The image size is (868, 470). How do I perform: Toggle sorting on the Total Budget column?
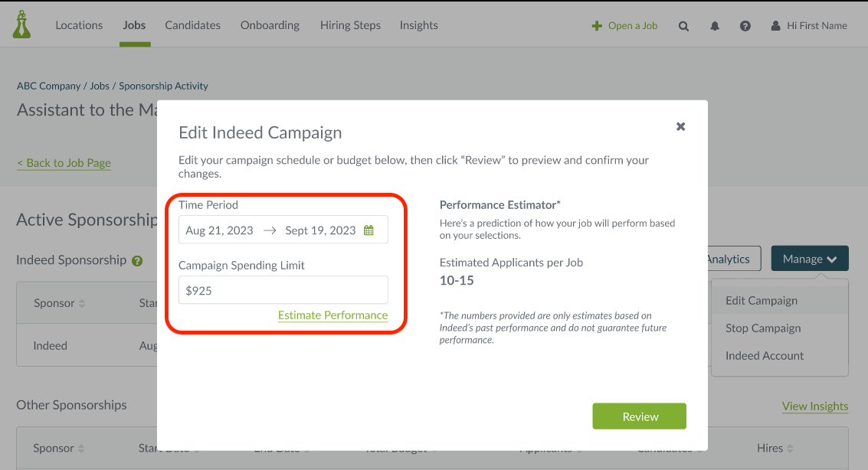coord(400,448)
